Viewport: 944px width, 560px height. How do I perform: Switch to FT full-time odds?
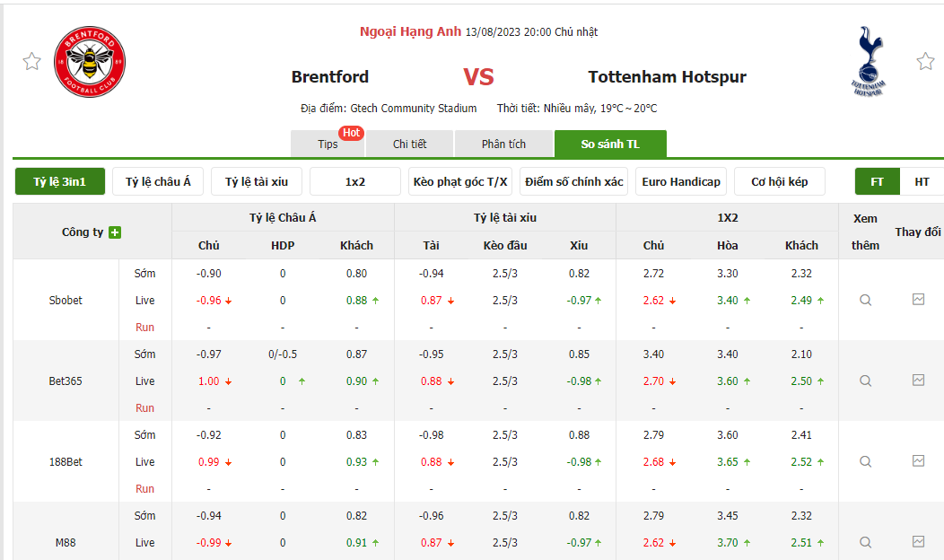tap(878, 181)
